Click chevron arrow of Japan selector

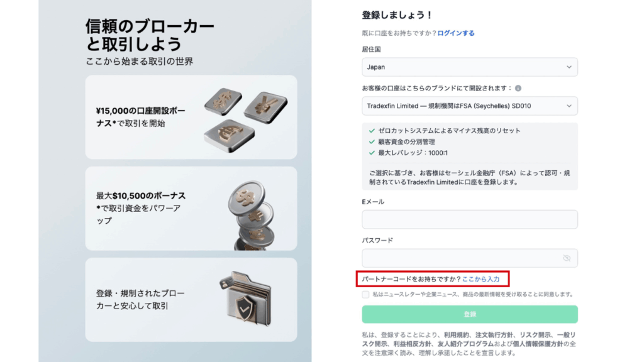pos(569,67)
